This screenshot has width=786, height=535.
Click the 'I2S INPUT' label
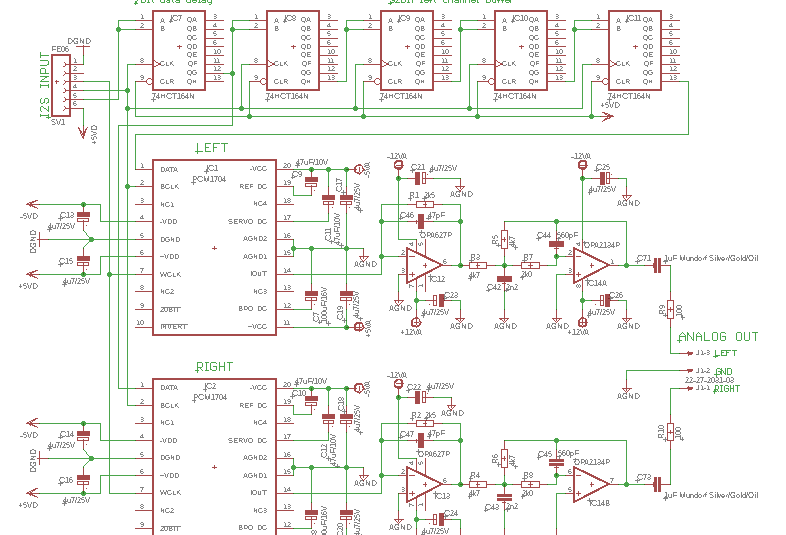tap(45, 86)
